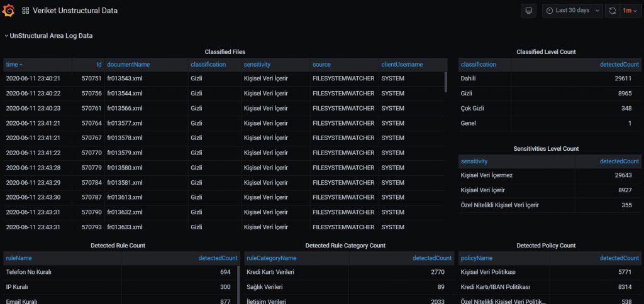This screenshot has height=304, width=644.
Task: Sort Classified Files by classification header
Action: pyautogui.click(x=208, y=65)
